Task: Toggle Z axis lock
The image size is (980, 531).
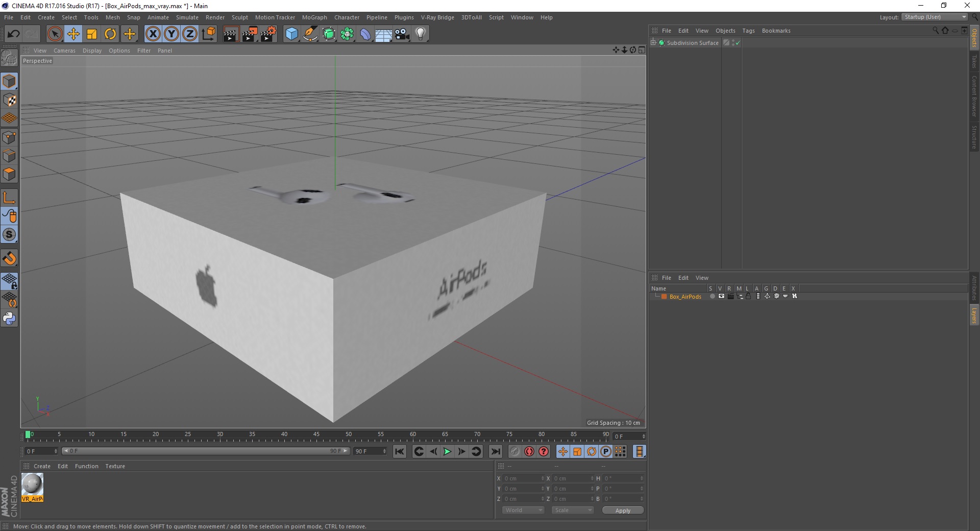Action: pyautogui.click(x=190, y=34)
